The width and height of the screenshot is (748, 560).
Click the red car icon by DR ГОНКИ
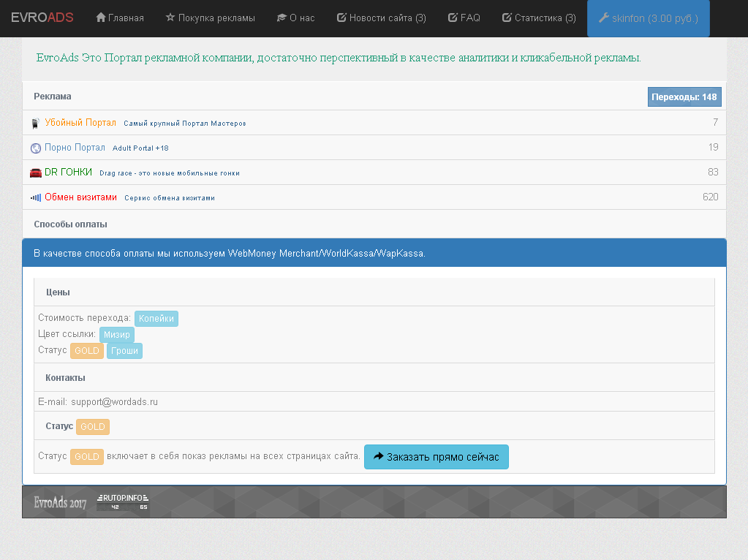click(x=36, y=173)
